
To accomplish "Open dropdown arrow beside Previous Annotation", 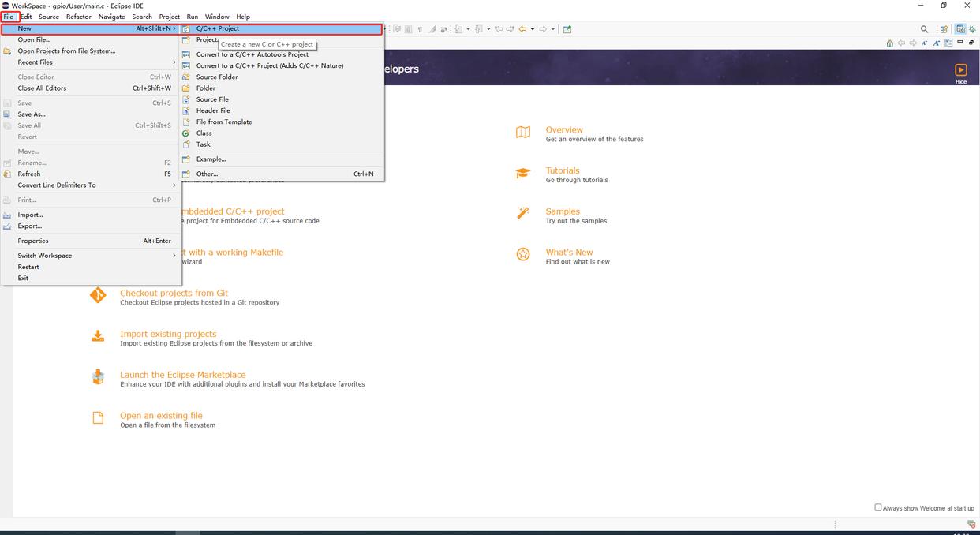I will pyautogui.click(x=488, y=29).
